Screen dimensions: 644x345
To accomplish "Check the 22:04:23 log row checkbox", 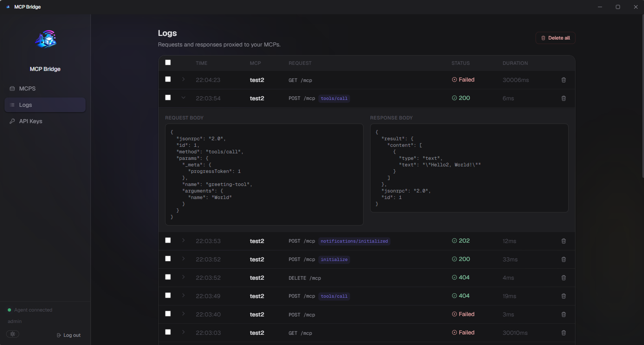I will click(168, 79).
